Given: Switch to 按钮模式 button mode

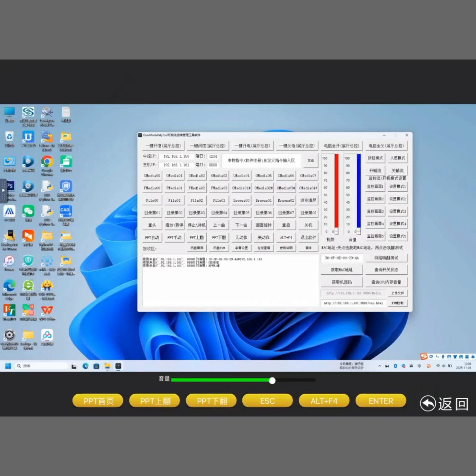Looking at the screenshot, I should point(375,158).
